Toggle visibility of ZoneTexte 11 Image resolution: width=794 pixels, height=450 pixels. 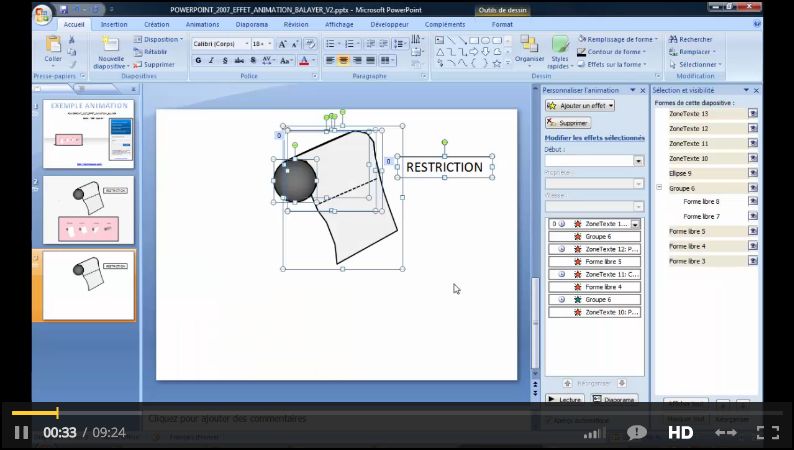(753, 143)
